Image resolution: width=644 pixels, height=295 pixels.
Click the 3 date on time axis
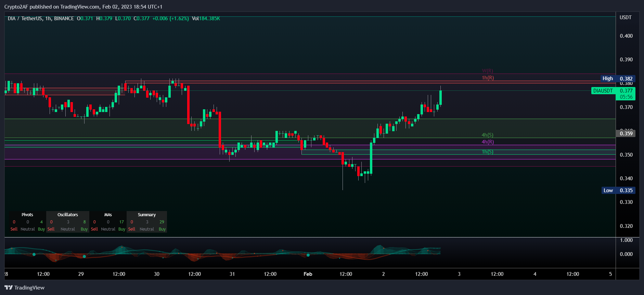[459, 274]
